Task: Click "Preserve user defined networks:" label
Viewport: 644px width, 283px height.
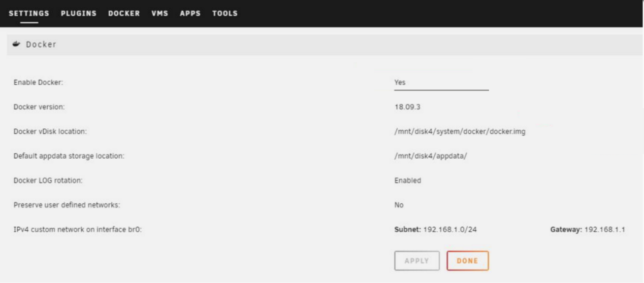Action: [x=67, y=205]
